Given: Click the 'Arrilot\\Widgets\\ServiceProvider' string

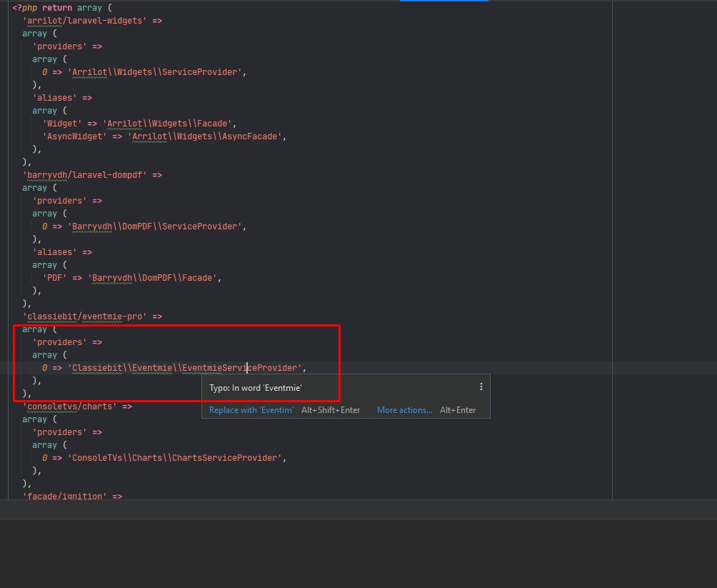Looking at the screenshot, I should coord(154,72).
